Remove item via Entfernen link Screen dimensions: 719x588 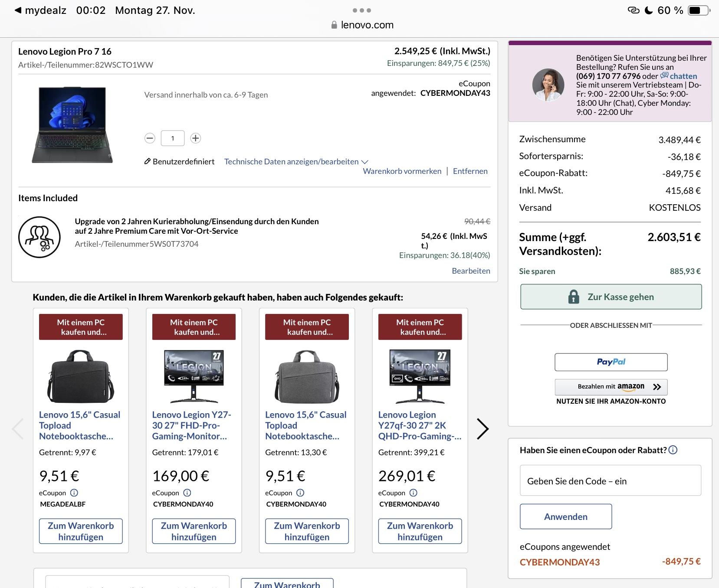[x=470, y=171]
